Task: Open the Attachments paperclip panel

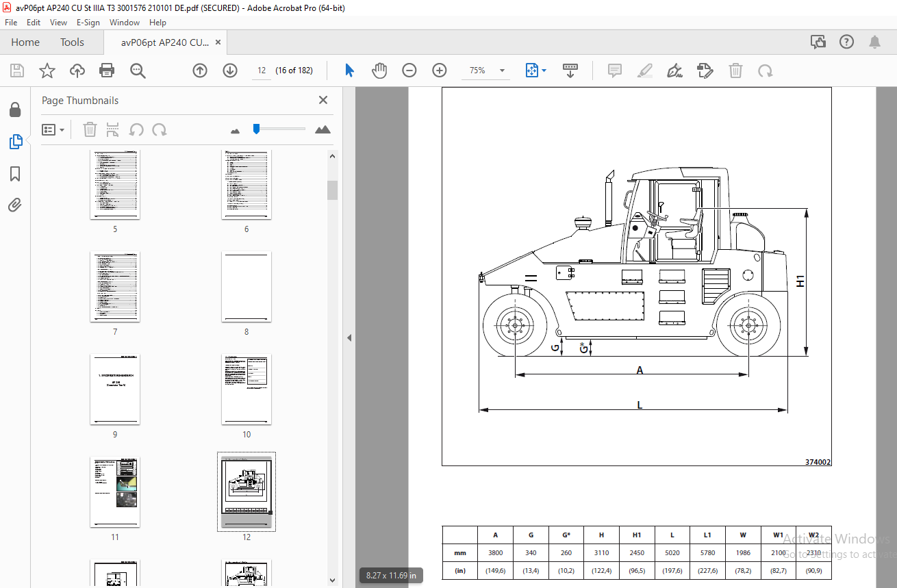Action: [x=15, y=205]
